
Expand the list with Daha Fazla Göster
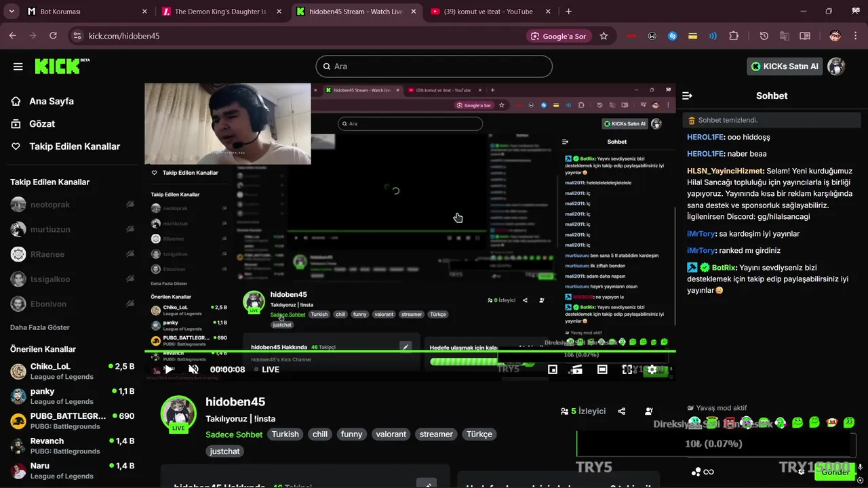click(x=40, y=327)
